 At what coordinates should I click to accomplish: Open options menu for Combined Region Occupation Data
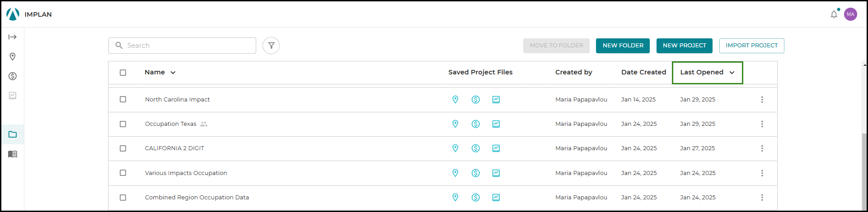point(762,198)
